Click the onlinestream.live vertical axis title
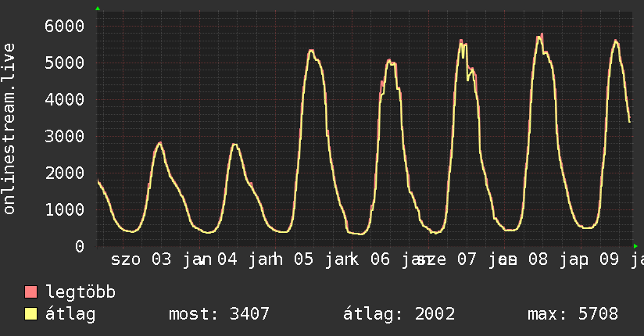The height and width of the screenshot is (336, 644). tap(9, 129)
